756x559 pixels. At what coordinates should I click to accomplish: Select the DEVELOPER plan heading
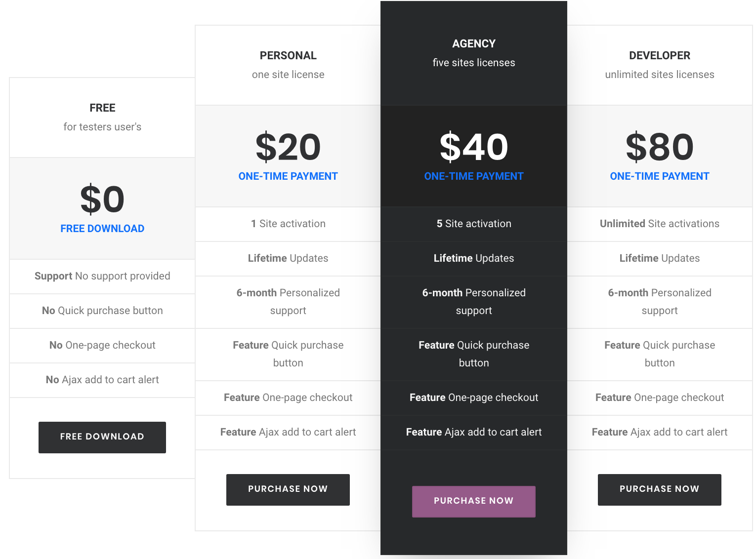660,56
